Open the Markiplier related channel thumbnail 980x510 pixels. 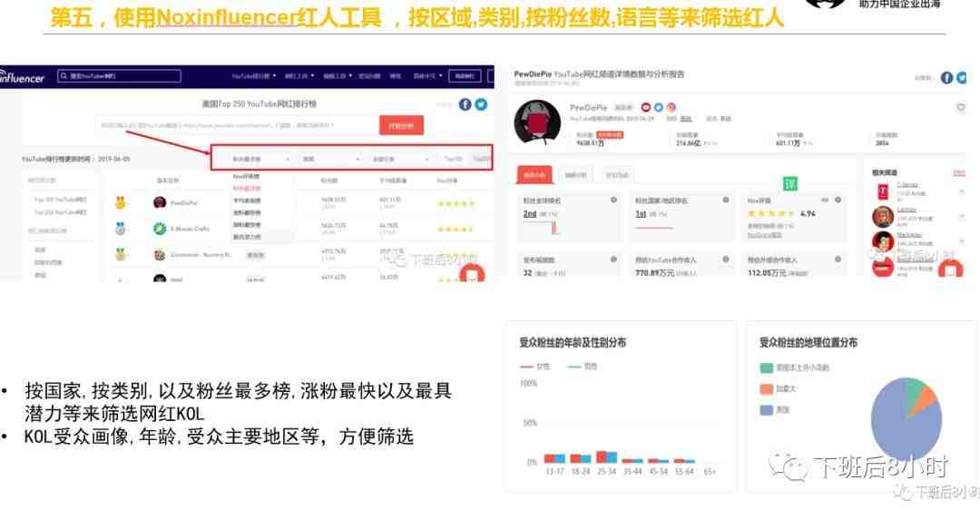point(883,241)
